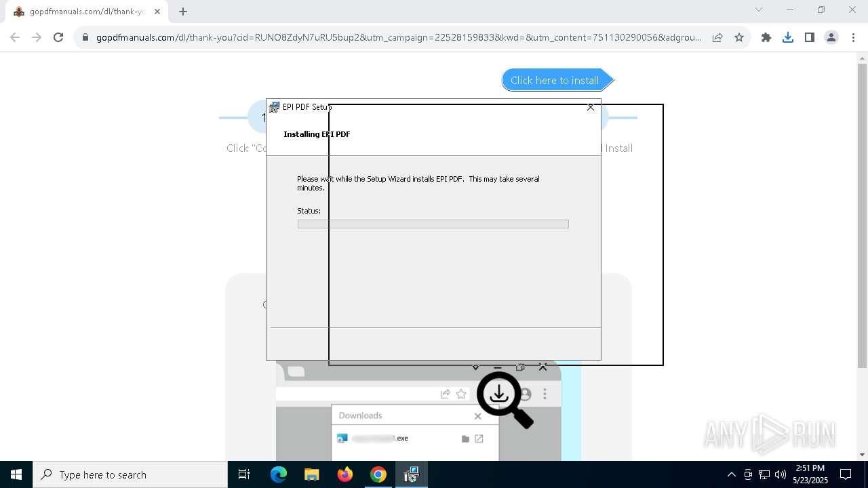Image resolution: width=868 pixels, height=488 pixels.
Task: Launch Microsoft Edge from the taskbar
Action: (279, 474)
